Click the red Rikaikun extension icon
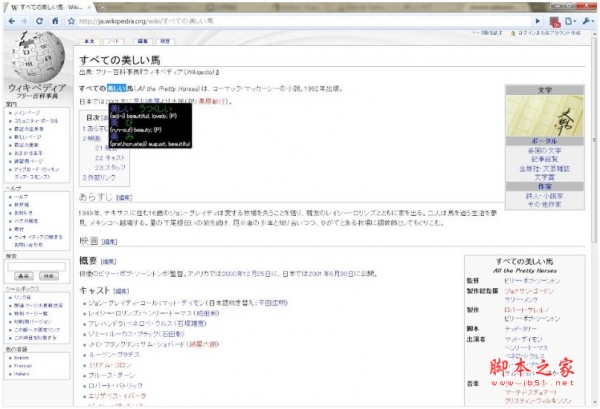Image resolution: width=600 pixels, height=409 pixels. click(x=555, y=21)
